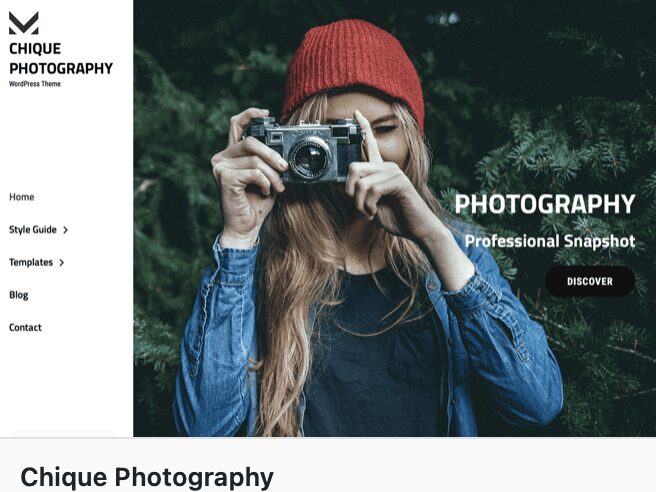
Task: Click the DISCOVER button
Action: pos(590,281)
